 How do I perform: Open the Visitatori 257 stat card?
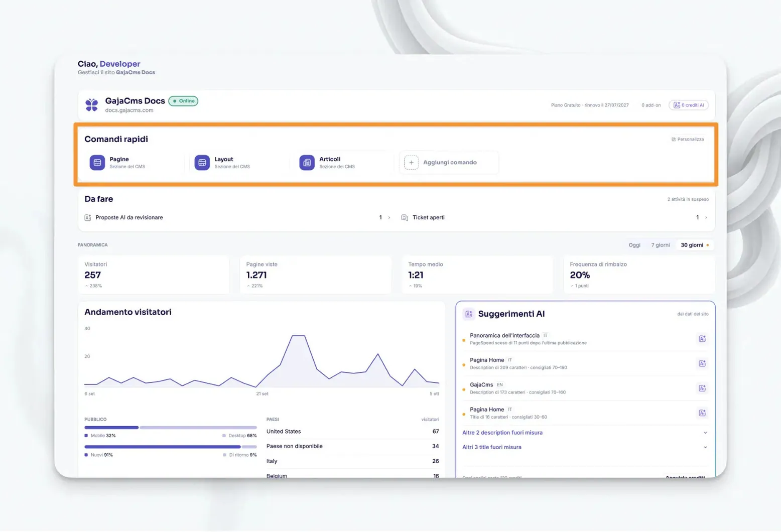tap(154, 275)
